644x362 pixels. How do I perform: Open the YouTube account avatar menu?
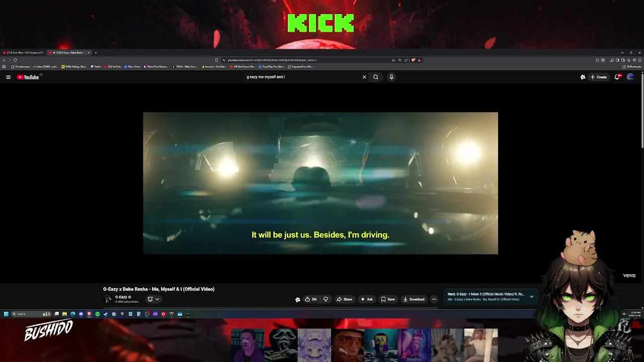tap(630, 77)
